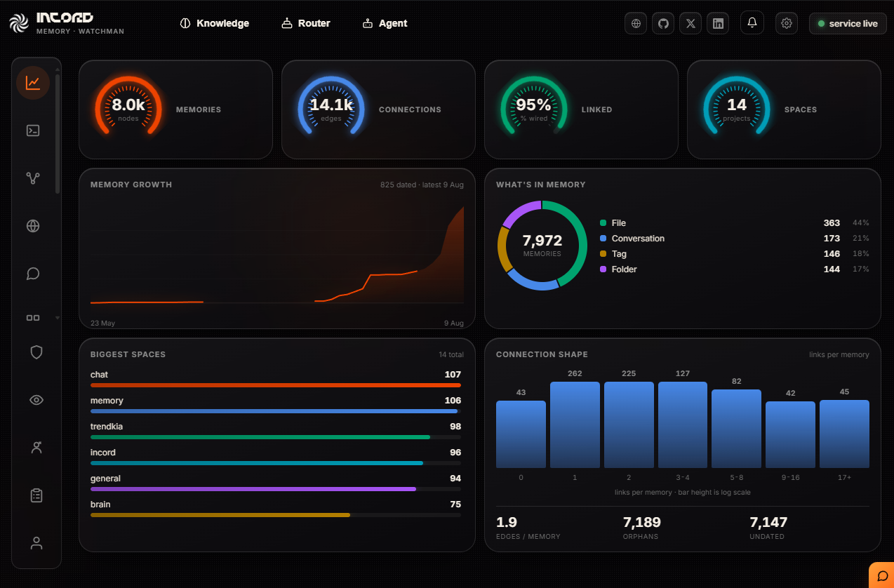Click the bar for 0 links (43)
This screenshot has width=894, height=588.
[521, 434]
